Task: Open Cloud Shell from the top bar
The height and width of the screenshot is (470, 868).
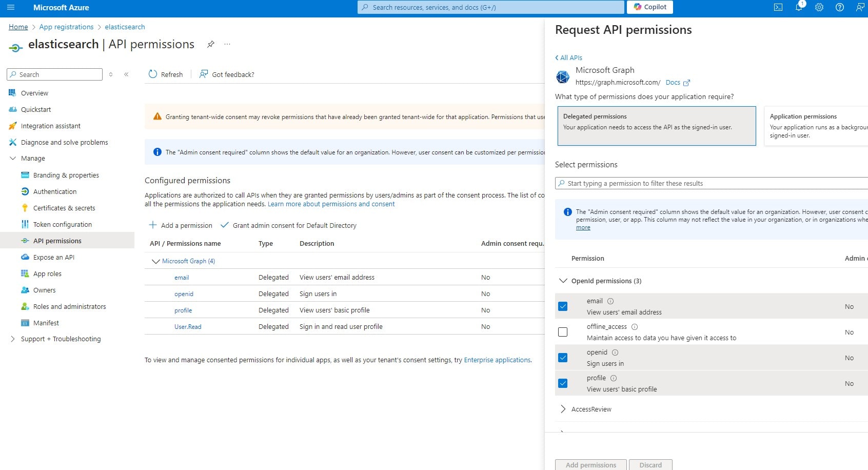Action: click(x=778, y=7)
